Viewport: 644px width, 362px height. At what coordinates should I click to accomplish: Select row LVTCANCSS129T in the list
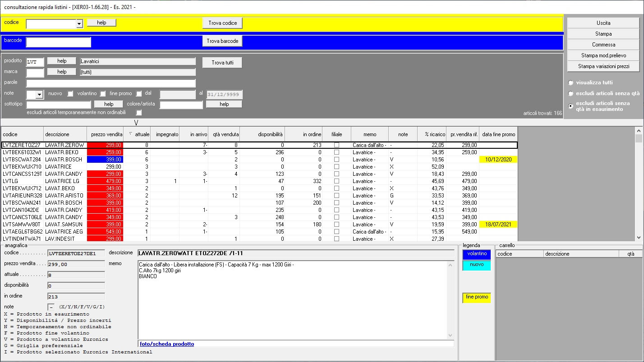coord(259,174)
